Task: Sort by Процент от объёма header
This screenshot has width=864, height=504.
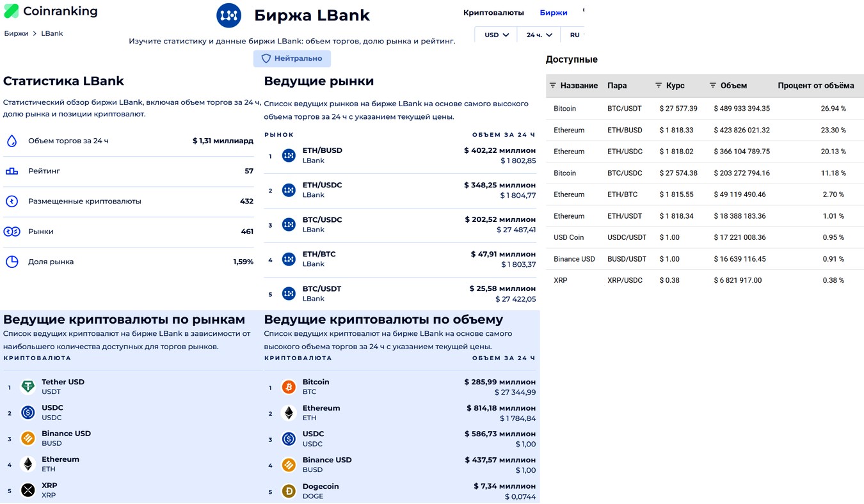Action: click(x=816, y=85)
